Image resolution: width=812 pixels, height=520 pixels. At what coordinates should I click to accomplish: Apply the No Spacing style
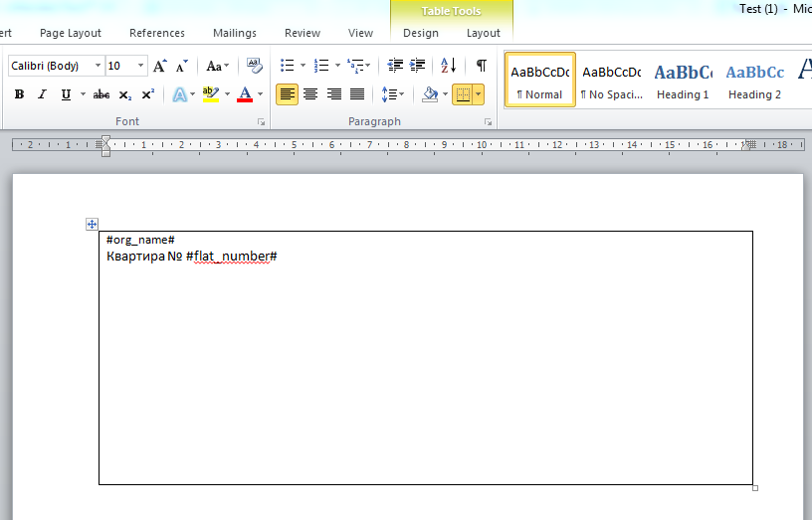pyautogui.click(x=611, y=80)
